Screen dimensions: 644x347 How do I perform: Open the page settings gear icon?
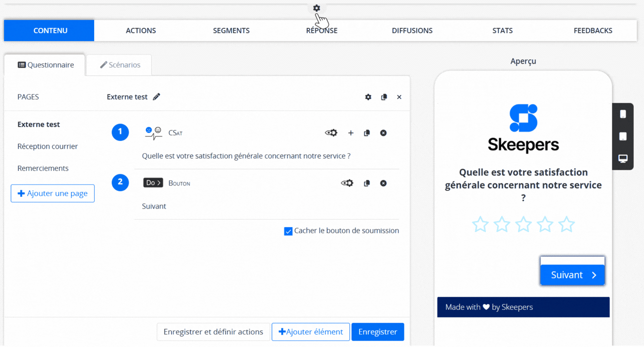[368, 97]
